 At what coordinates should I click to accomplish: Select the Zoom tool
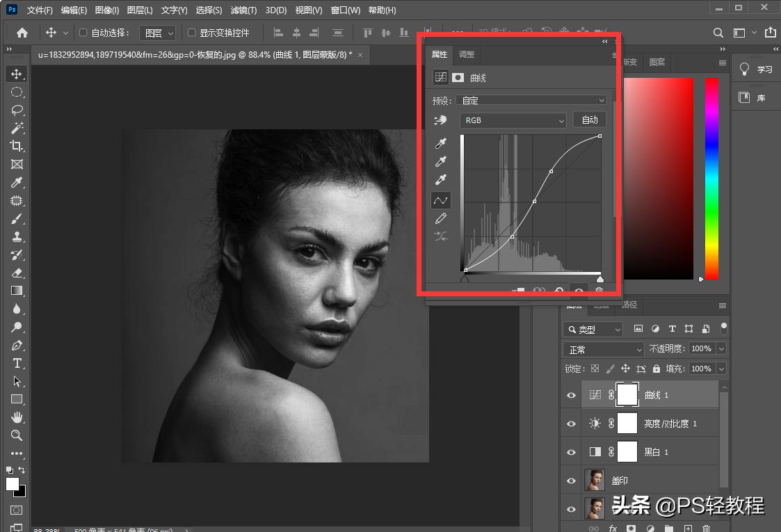coord(17,435)
